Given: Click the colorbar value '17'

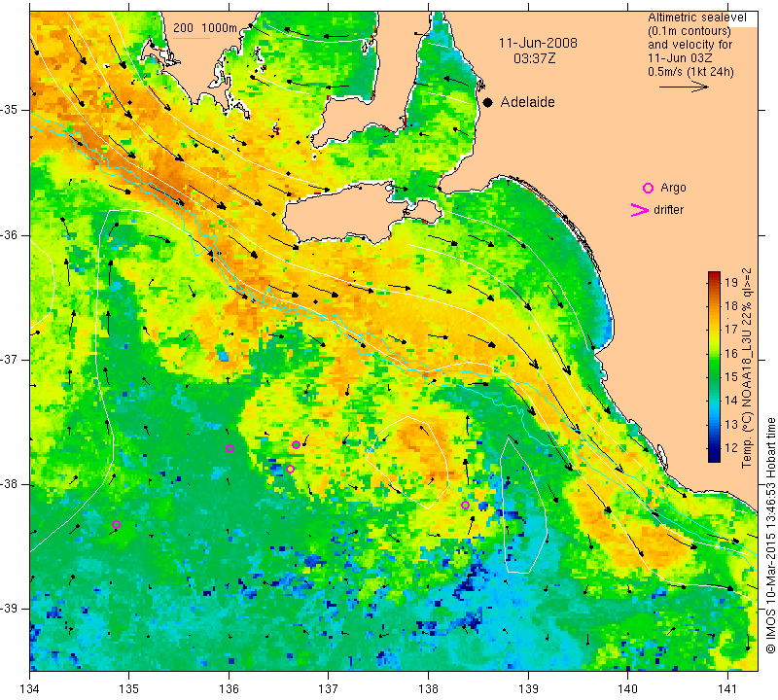Looking at the screenshot, I should [x=731, y=330].
